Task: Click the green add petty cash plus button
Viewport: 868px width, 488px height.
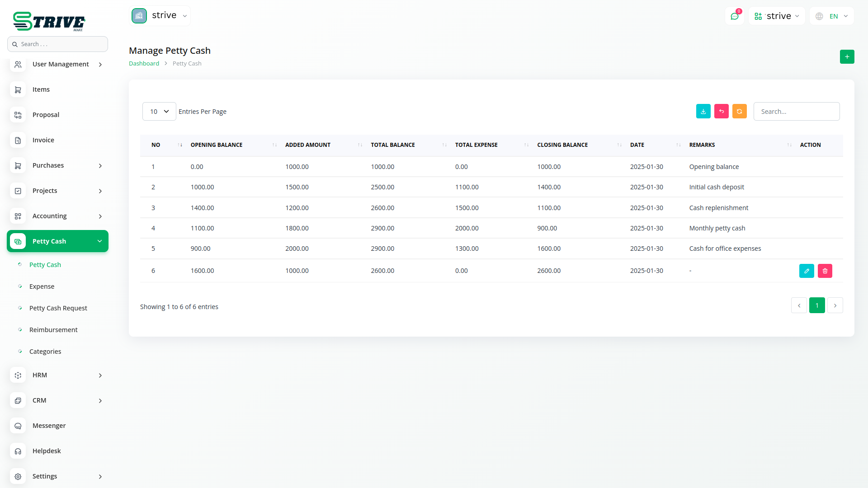Action: (x=847, y=57)
